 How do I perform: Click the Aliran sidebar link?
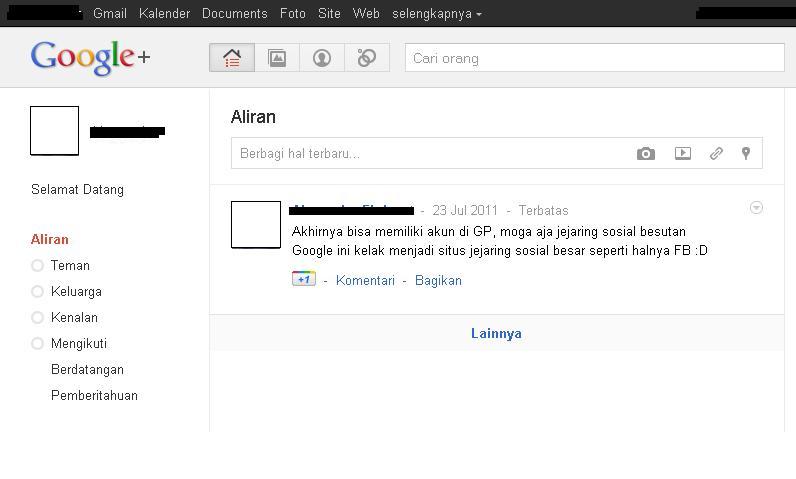coord(50,239)
